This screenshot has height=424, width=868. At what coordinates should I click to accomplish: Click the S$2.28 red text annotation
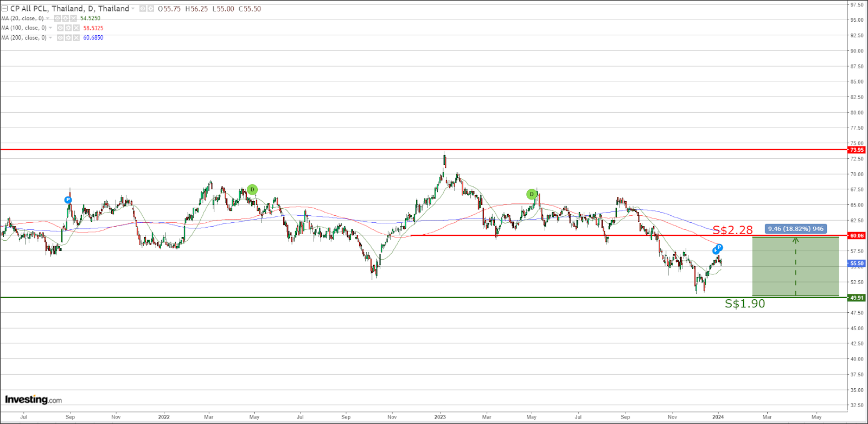(x=732, y=230)
